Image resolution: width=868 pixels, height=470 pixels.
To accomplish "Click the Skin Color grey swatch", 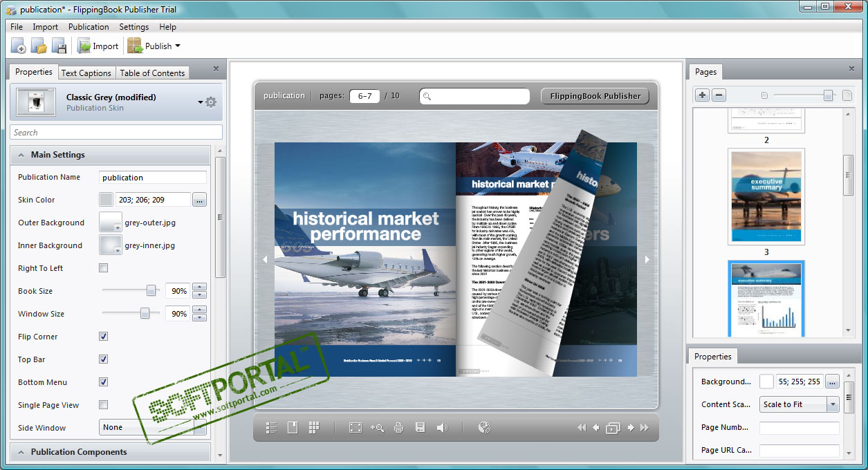I will [x=106, y=200].
